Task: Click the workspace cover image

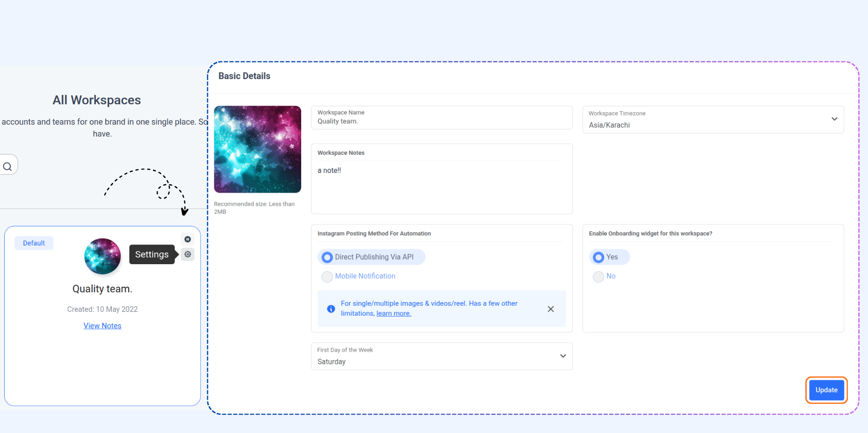Action: tap(258, 149)
